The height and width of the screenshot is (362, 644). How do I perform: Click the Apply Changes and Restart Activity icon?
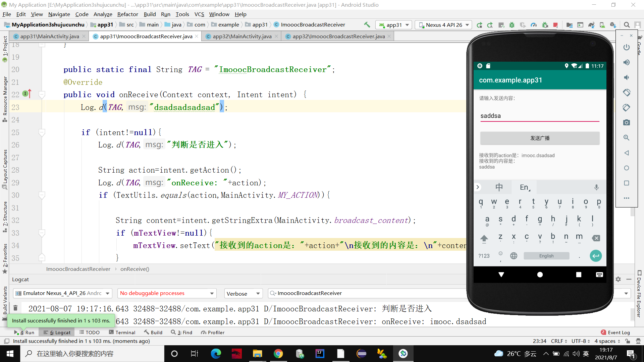[490, 25]
